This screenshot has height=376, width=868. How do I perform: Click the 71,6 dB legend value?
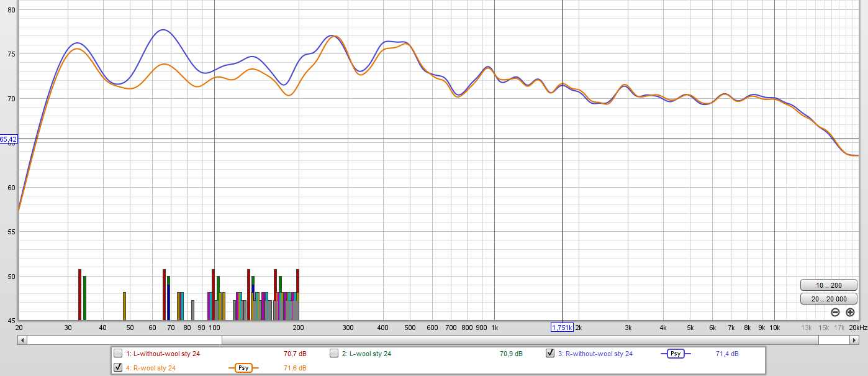tap(295, 368)
